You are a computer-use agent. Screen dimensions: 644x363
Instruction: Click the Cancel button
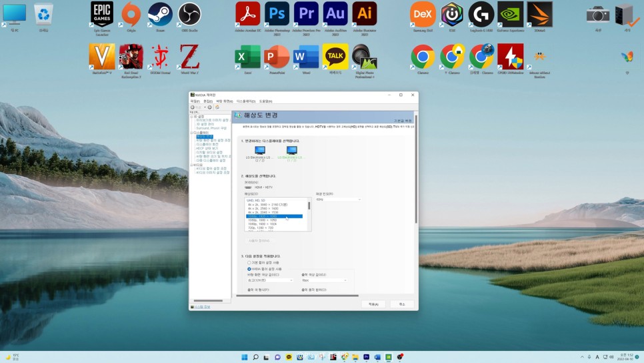(402, 304)
